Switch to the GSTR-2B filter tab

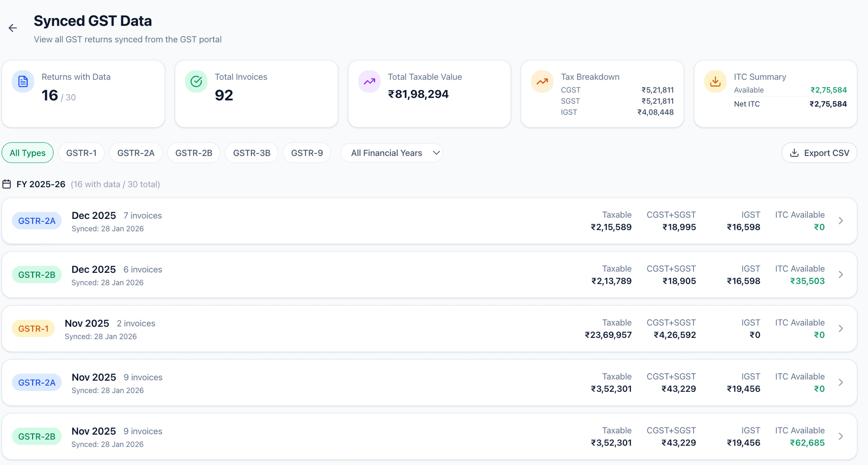click(x=193, y=153)
